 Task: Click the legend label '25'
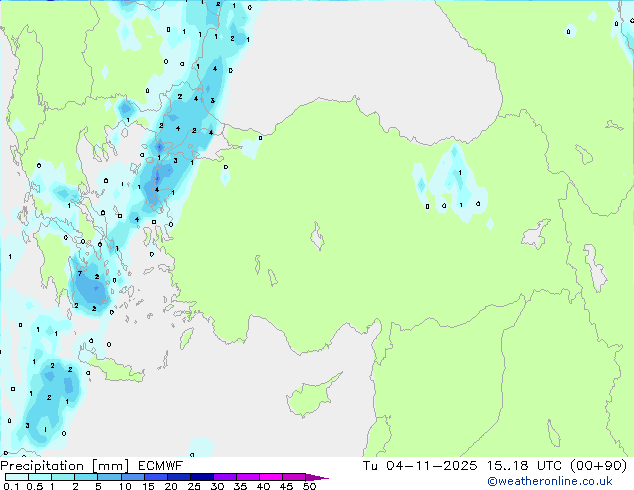[194, 486]
